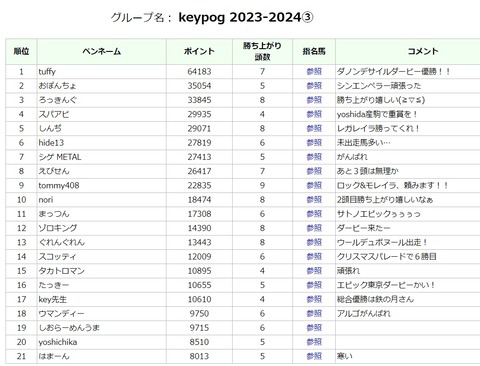The height and width of the screenshot is (366, 480).
Task: Click comment yoshida産駒で重賞を！
Action: [x=377, y=114]
